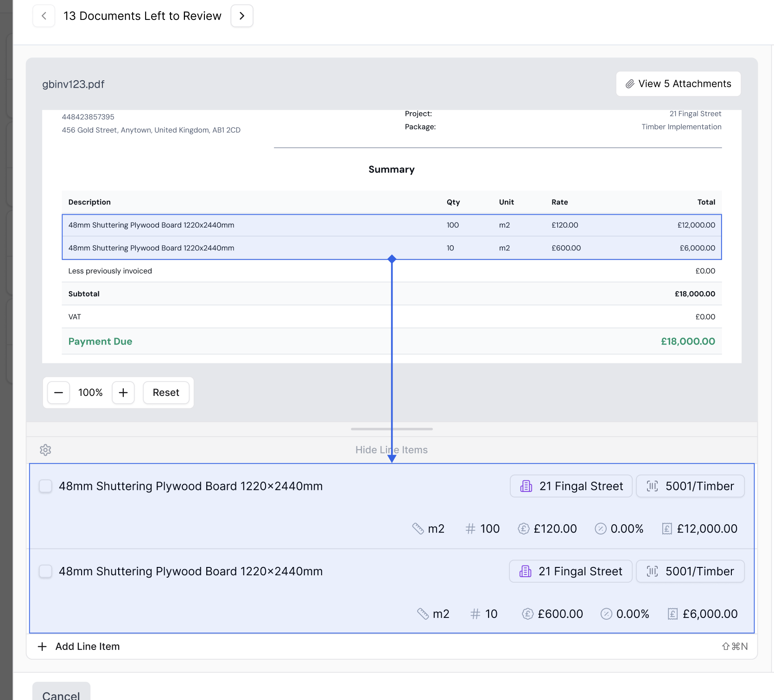This screenshot has height=700, width=774.
Task: Click the total receipt icon beside £12,000.00
Action: [x=667, y=529]
